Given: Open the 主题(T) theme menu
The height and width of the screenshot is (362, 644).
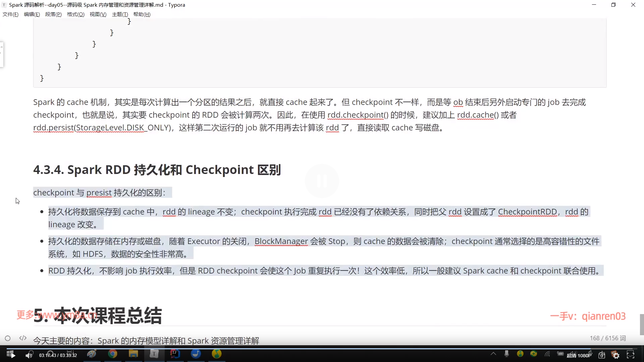Looking at the screenshot, I should click(x=120, y=14).
